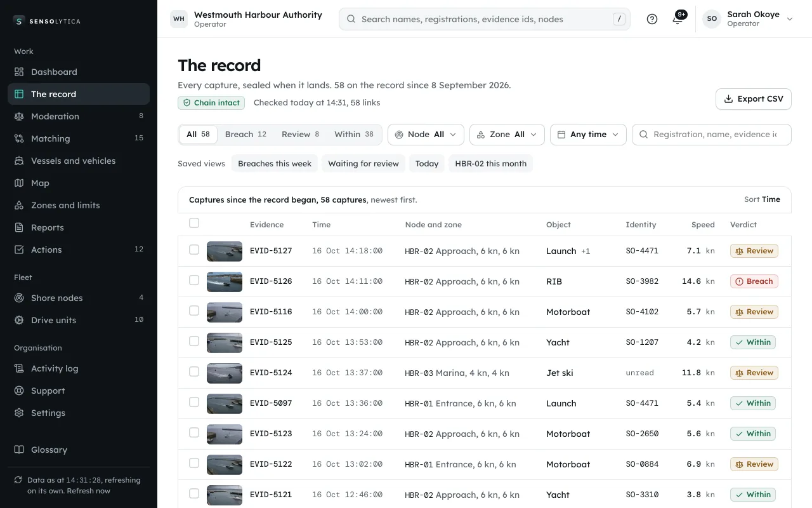Open the Glossary book icon
This screenshot has height=508, width=812.
(x=19, y=450)
